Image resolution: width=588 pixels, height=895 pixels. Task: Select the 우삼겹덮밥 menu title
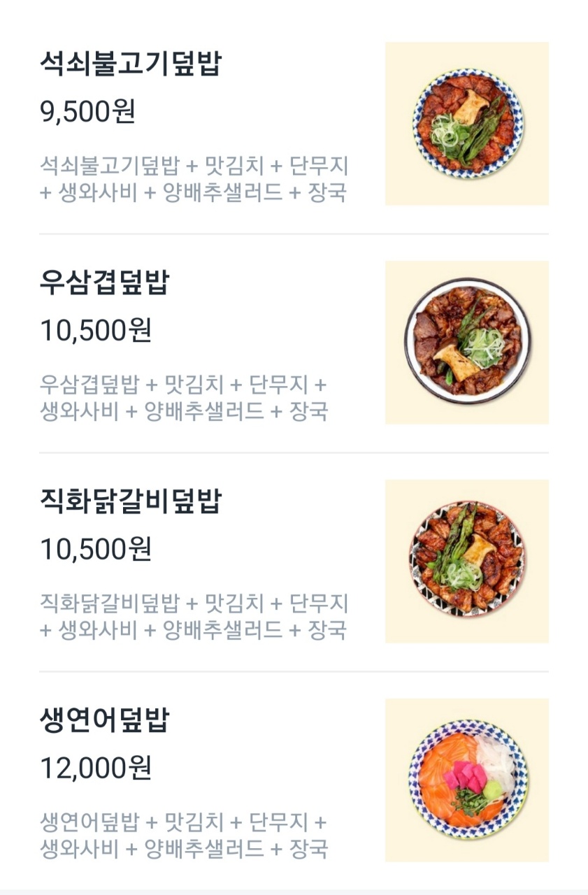pos(105,282)
